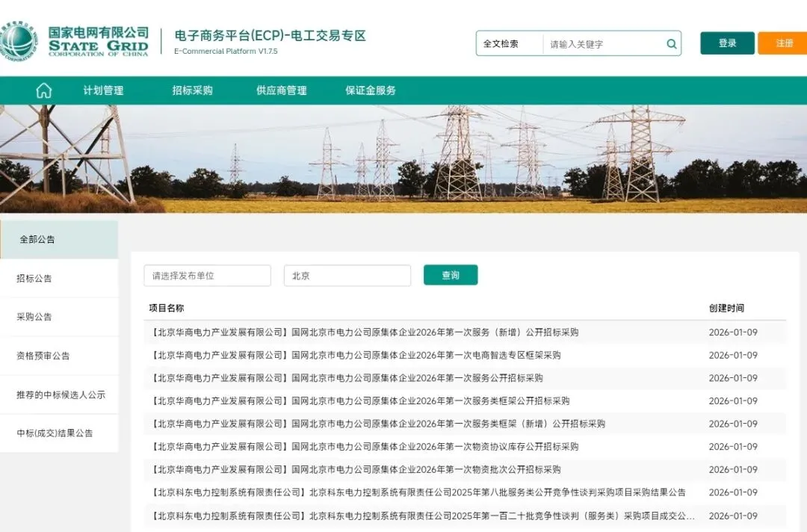Image resolution: width=807 pixels, height=532 pixels.
Task: Click the date of the 电商智选专区框架采购 row
Action: [733, 355]
